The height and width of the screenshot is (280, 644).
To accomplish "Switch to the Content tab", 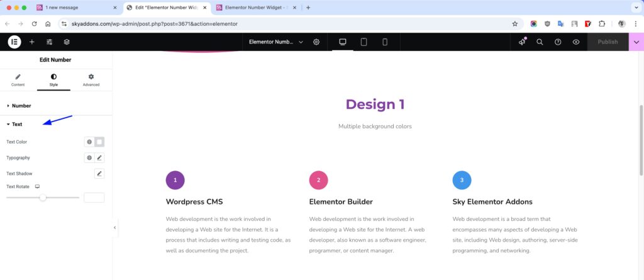I will tap(18, 80).
